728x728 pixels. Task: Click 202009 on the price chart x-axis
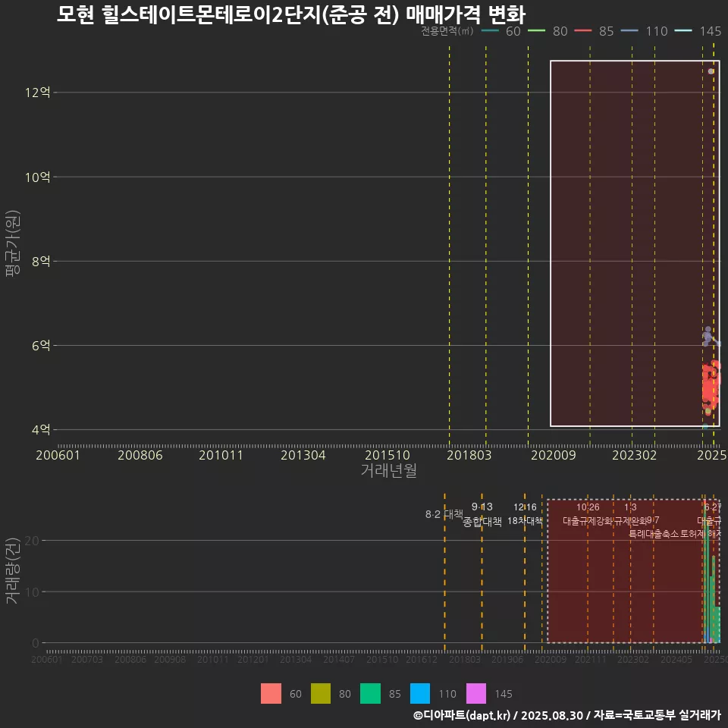tap(554, 455)
